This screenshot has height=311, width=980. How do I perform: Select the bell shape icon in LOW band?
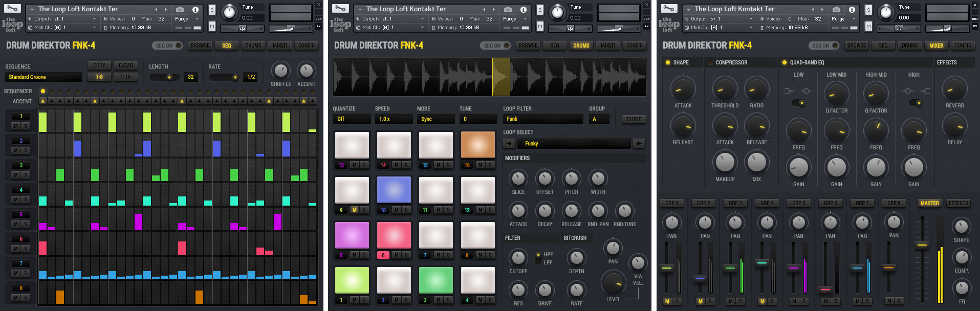(806, 91)
